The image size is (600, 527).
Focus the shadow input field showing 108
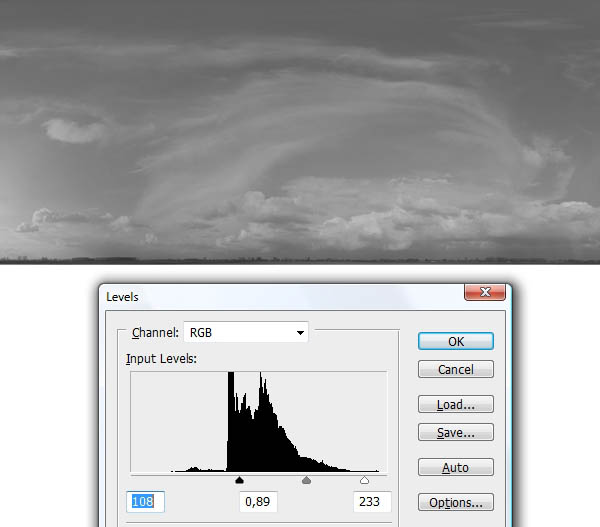point(145,501)
